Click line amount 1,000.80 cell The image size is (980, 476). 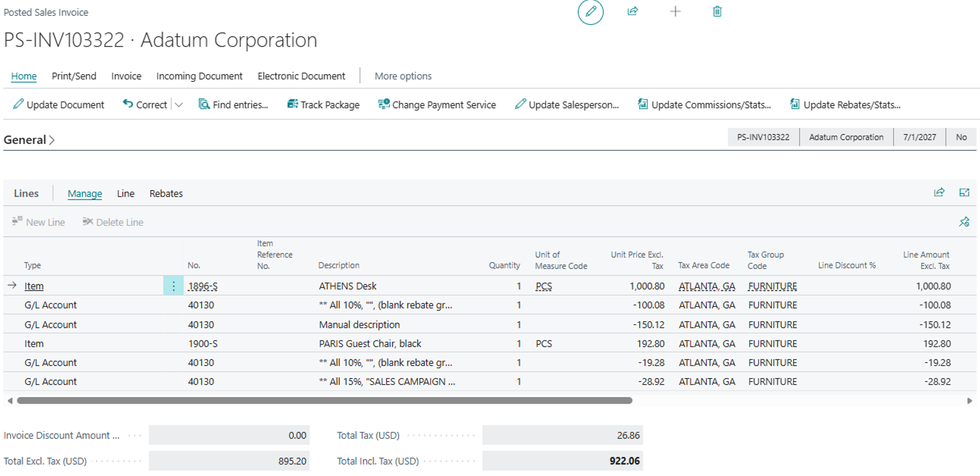[x=934, y=286]
